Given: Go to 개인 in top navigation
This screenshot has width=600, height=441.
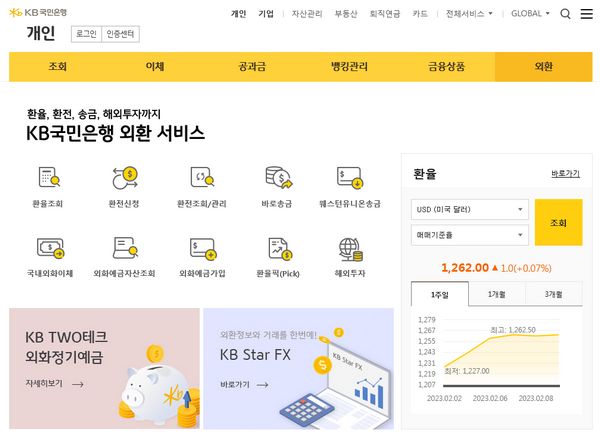Looking at the screenshot, I should pos(238,14).
